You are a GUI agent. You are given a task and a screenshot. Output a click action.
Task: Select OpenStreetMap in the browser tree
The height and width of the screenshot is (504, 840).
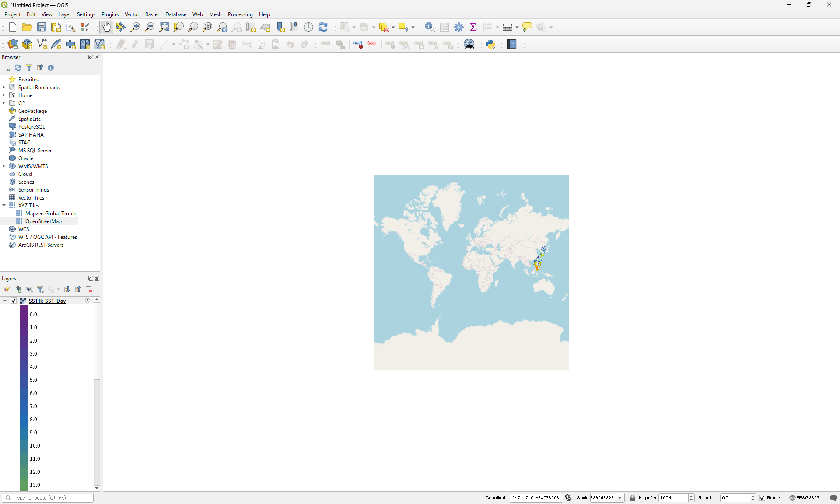point(43,221)
